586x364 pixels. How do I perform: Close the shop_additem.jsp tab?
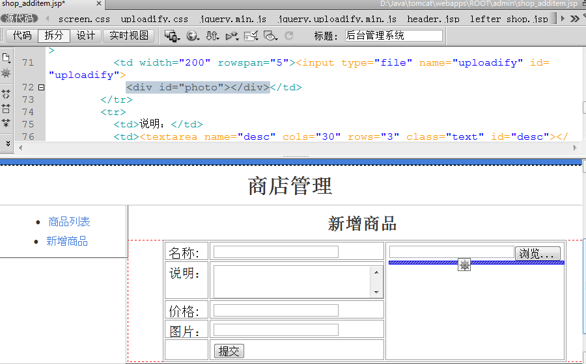(99, 4)
